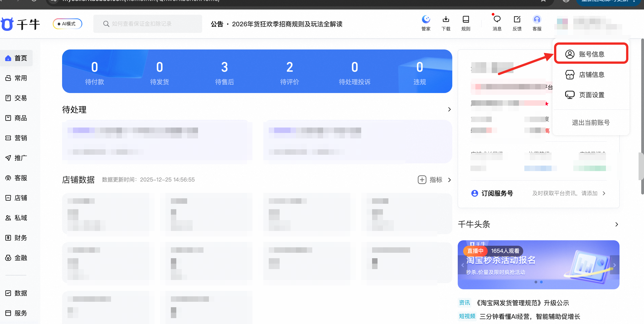
Task: Select 店铺信息 menu entry
Action: coord(591,75)
